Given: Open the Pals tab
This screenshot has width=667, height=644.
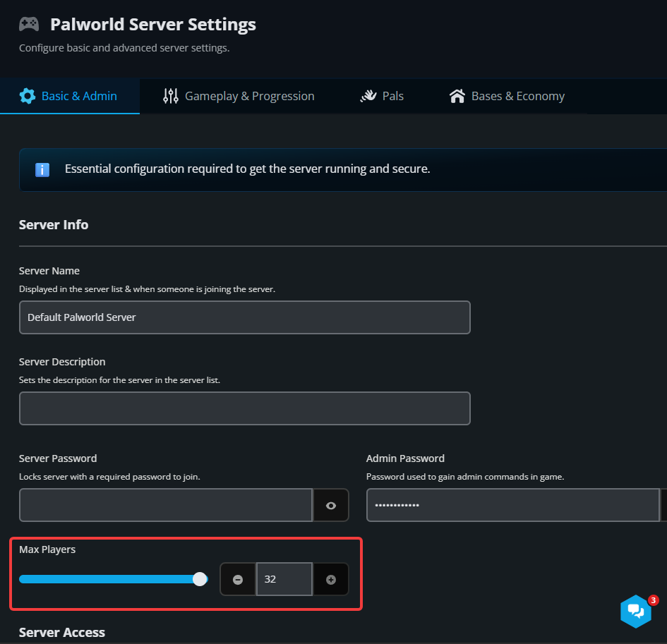Looking at the screenshot, I should pos(382,96).
